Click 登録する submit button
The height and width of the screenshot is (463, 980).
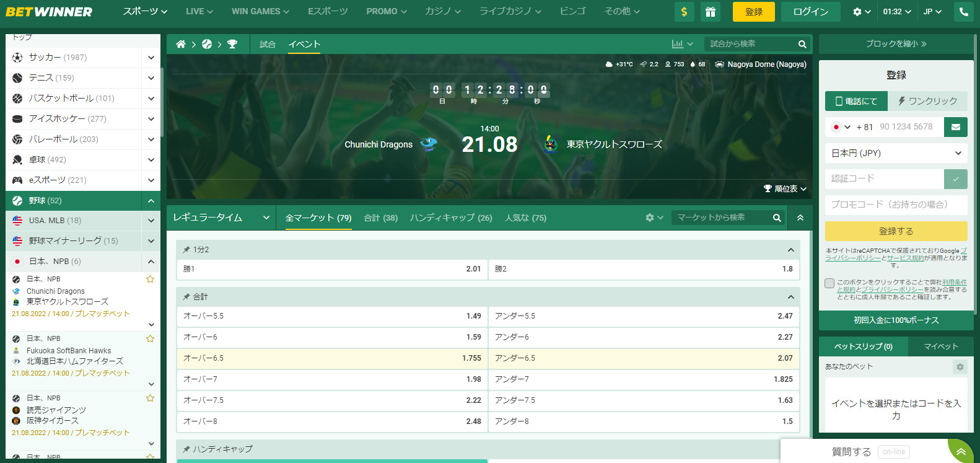(896, 231)
